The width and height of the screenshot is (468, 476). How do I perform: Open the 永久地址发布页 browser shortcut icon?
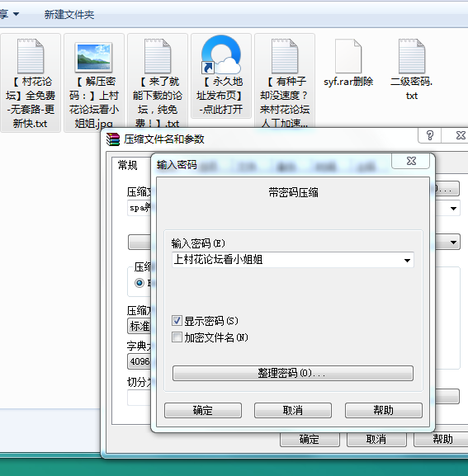tap(221, 54)
